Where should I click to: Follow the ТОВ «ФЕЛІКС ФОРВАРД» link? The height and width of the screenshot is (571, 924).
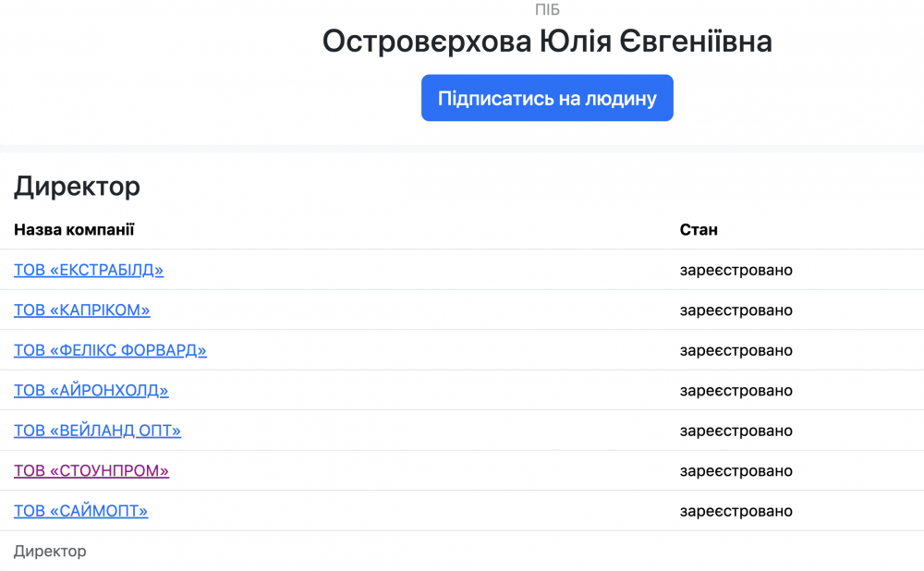pyautogui.click(x=110, y=350)
